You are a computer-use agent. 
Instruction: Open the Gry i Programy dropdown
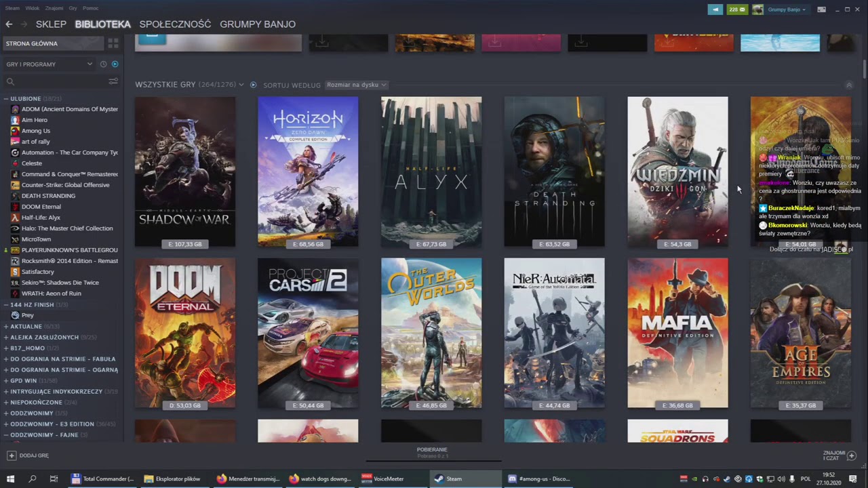point(49,64)
